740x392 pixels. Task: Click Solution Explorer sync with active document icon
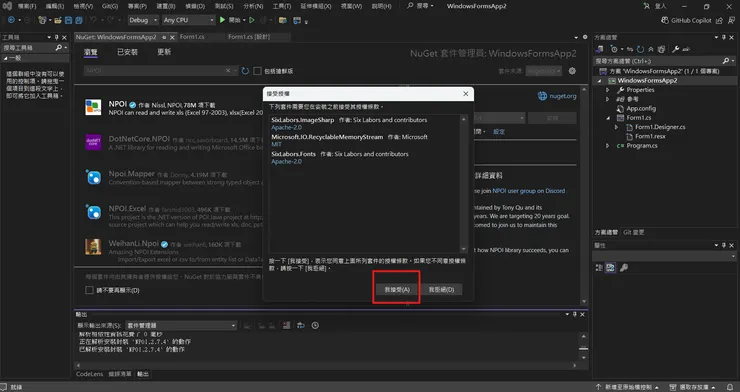pos(629,49)
